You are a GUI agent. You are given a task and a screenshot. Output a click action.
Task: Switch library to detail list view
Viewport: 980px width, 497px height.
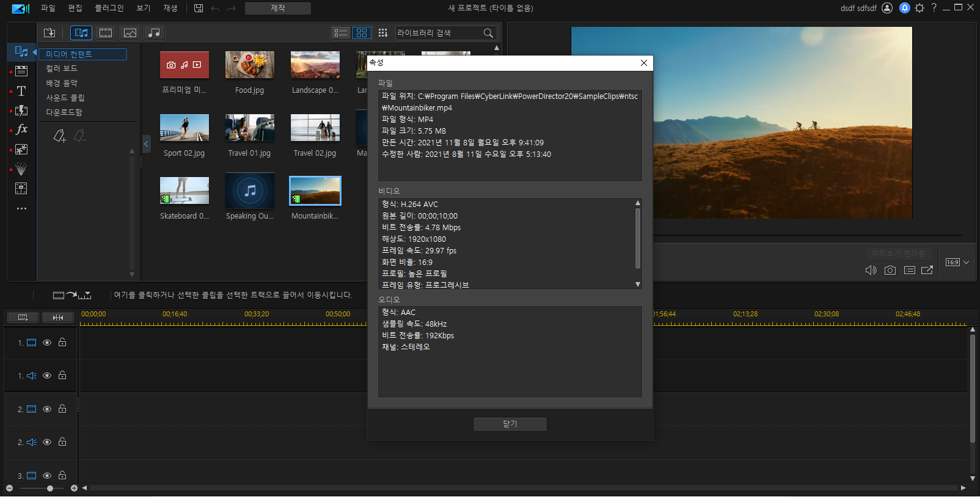(341, 33)
